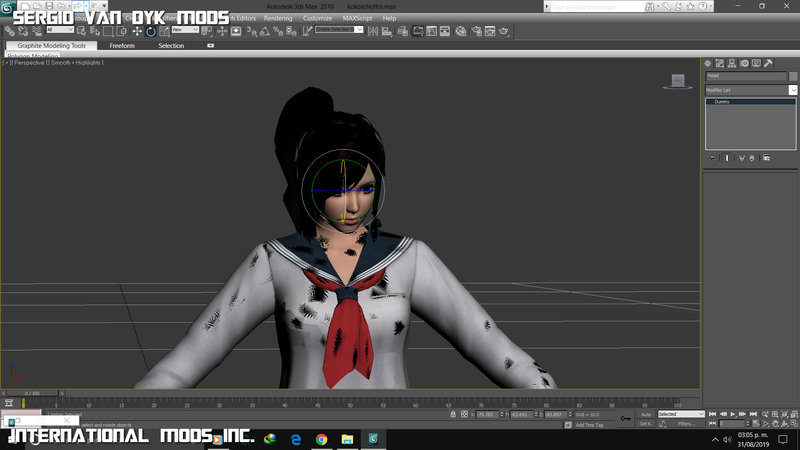800x450 pixels.
Task: Activate the Select and Scale tool
Action: 164,31
